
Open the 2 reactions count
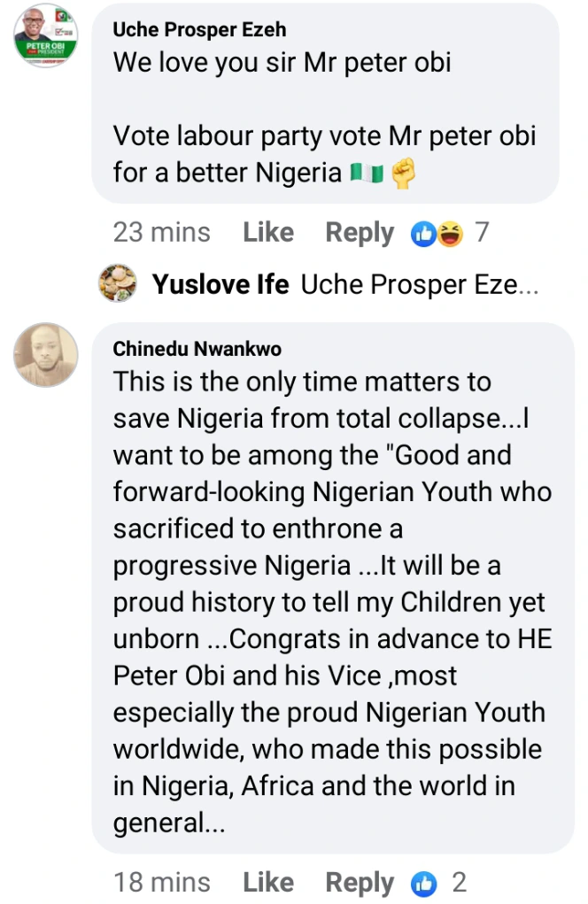pyautogui.click(x=459, y=883)
